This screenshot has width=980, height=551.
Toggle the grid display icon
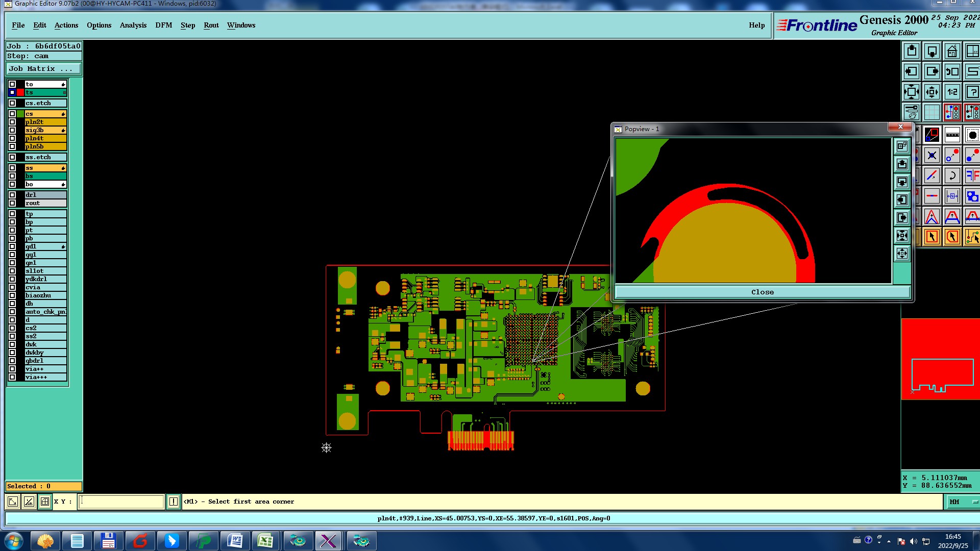coord(932,112)
